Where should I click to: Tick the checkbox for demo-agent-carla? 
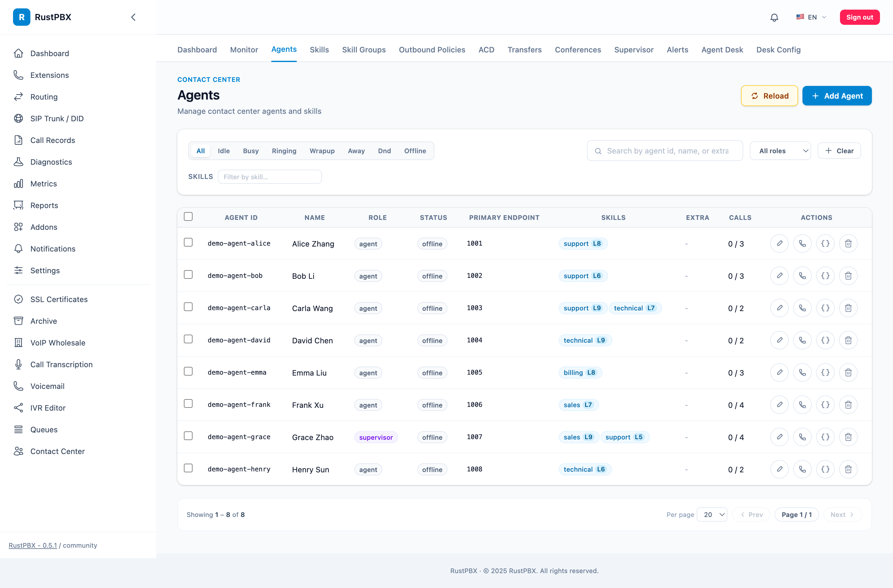pos(188,307)
